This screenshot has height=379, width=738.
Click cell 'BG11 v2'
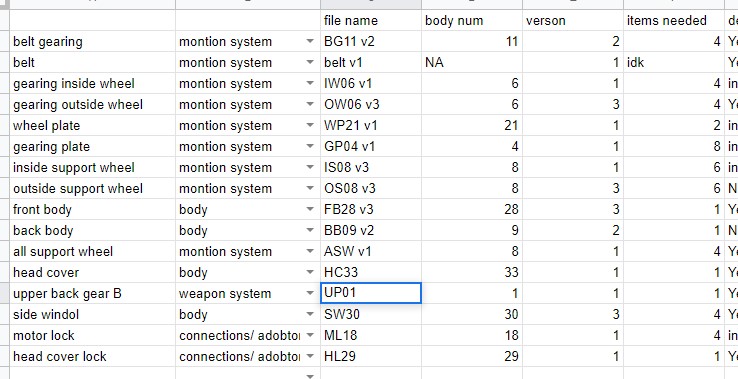point(371,41)
